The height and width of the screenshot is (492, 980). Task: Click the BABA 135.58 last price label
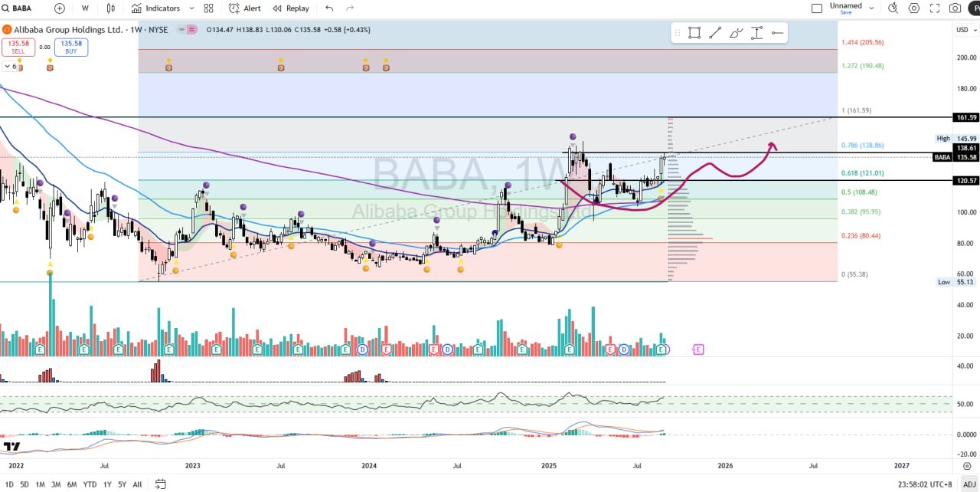click(956, 157)
